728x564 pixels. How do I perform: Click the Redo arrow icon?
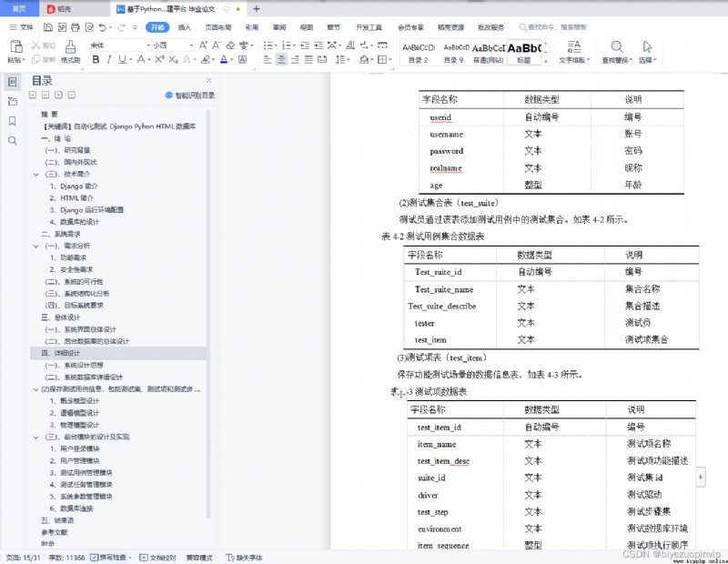coord(121,27)
